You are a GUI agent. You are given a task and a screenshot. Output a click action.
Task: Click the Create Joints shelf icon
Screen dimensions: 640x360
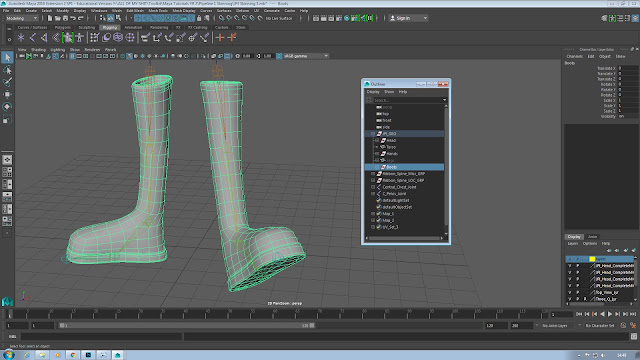pos(32,38)
